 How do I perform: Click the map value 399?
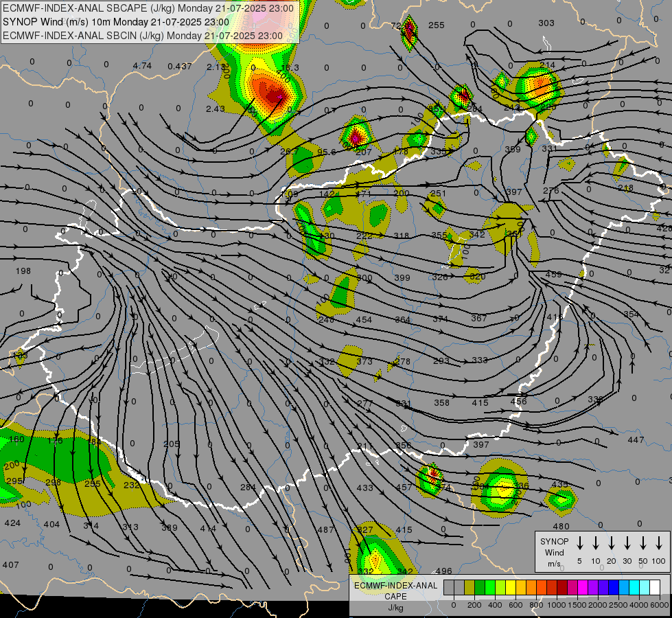[x=402, y=278]
